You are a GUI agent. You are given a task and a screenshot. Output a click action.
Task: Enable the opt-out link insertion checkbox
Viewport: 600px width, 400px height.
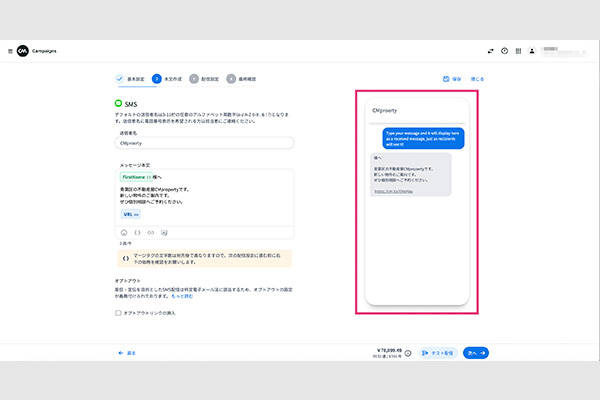(x=118, y=312)
